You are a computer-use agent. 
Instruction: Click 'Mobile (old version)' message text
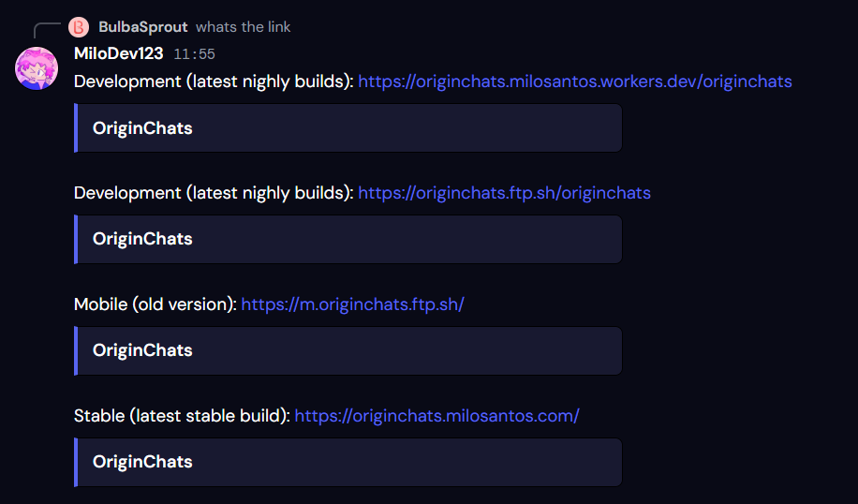[155, 304]
